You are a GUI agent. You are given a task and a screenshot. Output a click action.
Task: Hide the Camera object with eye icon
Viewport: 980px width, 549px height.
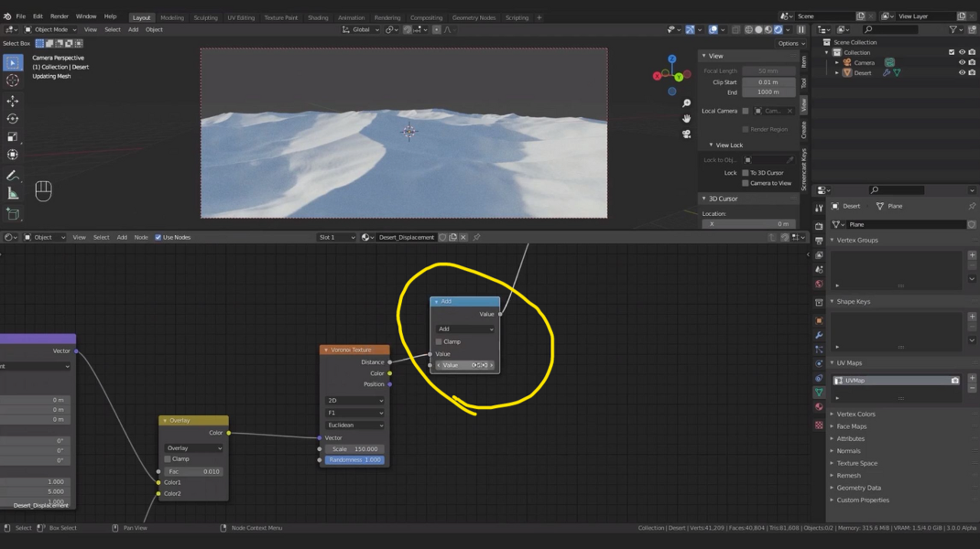(x=962, y=63)
